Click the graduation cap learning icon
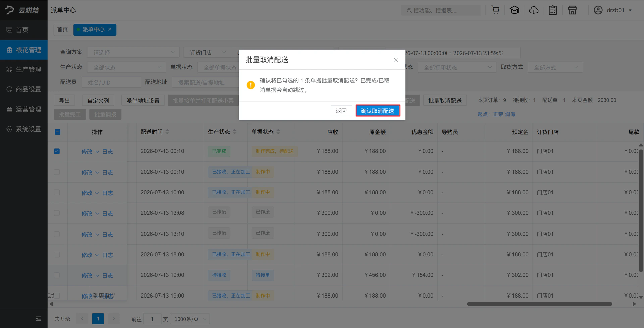 (515, 10)
